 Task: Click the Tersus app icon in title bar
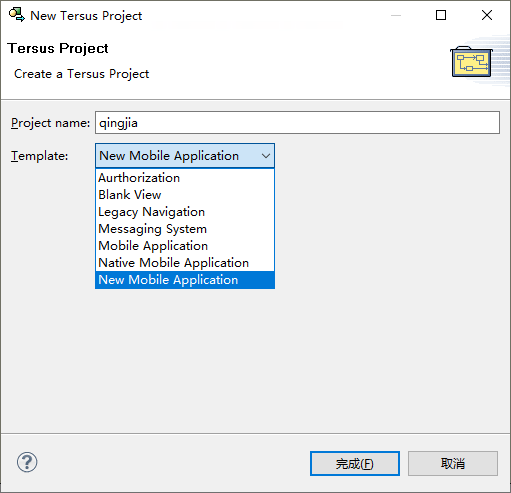[17, 15]
